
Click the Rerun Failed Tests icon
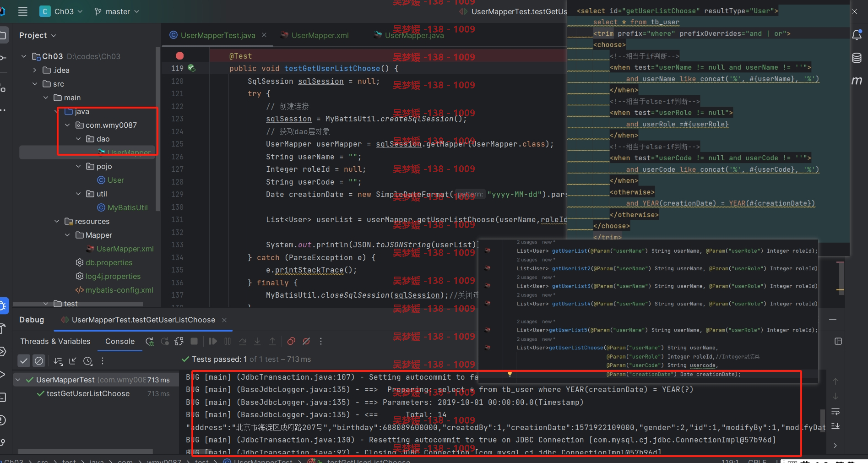(x=165, y=341)
